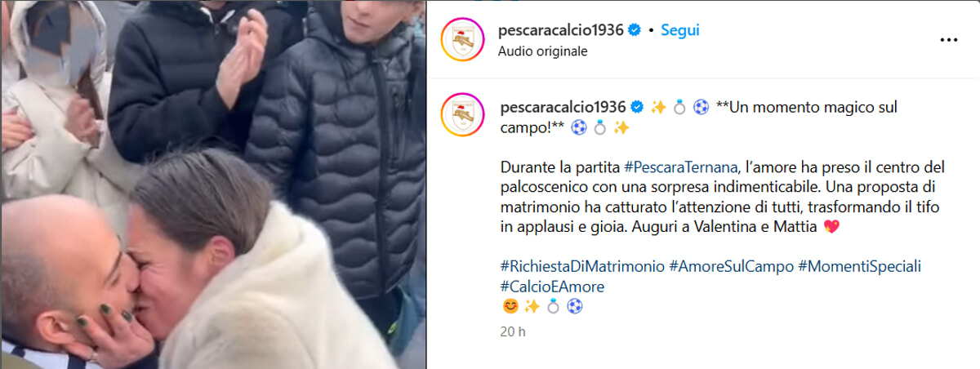Open the #MomentiSpeciali hashtag

(x=859, y=267)
